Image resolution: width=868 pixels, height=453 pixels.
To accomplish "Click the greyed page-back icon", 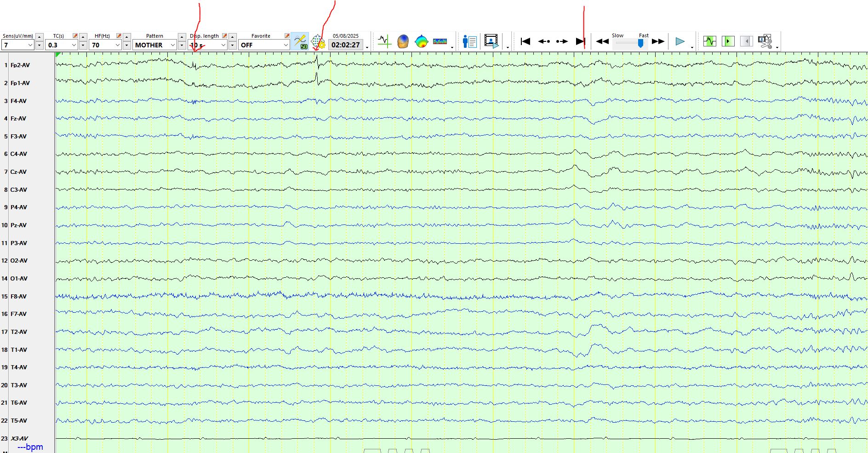I will click(x=747, y=41).
